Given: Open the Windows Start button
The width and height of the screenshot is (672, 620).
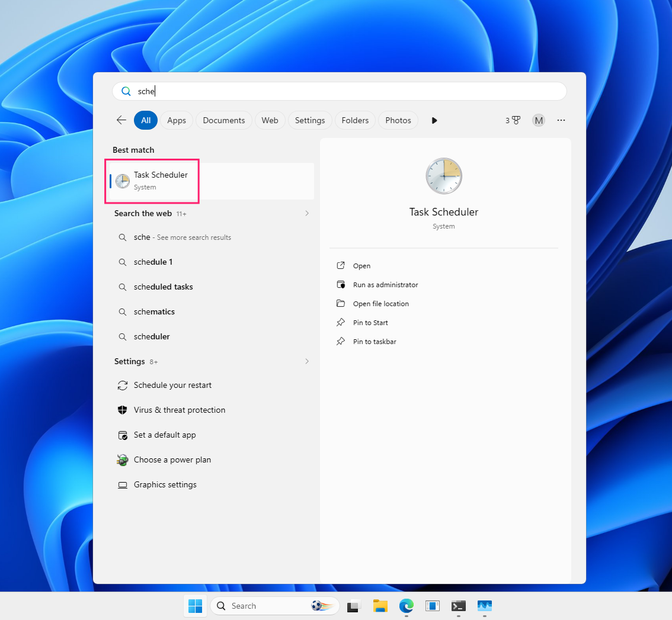Looking at the screenshot, I should click(x=196, y=606).
